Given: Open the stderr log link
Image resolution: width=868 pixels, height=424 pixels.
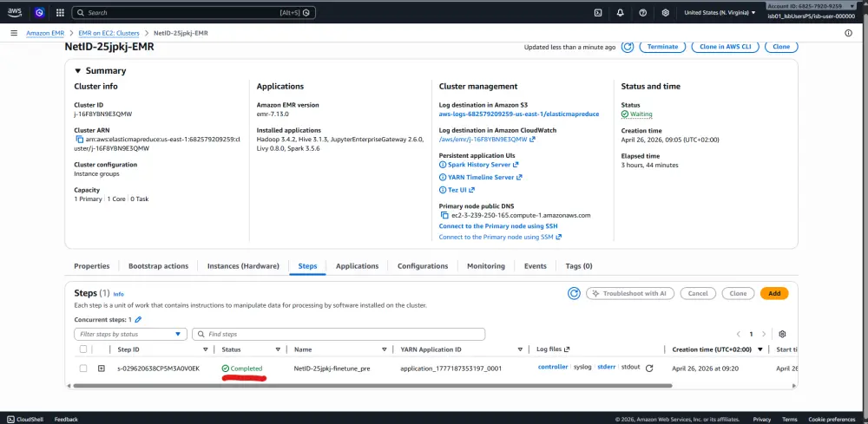Looking at the screenshot, I should (x=606, y=367).
